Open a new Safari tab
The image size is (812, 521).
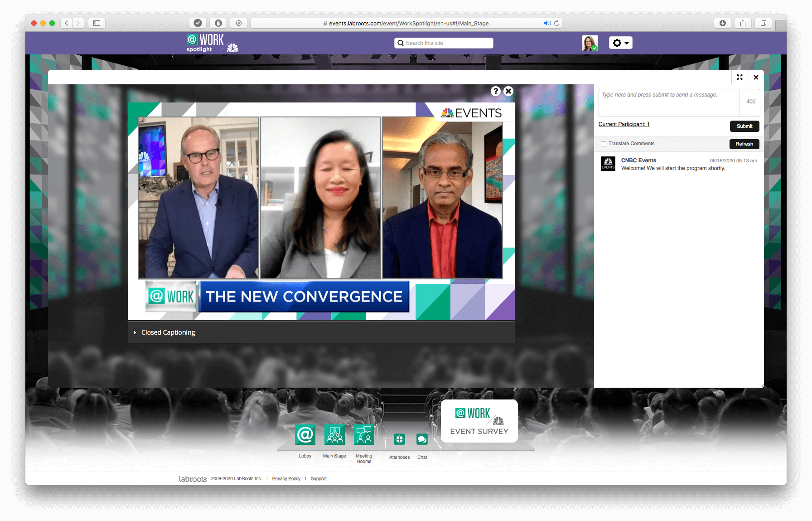coord(781,26)
